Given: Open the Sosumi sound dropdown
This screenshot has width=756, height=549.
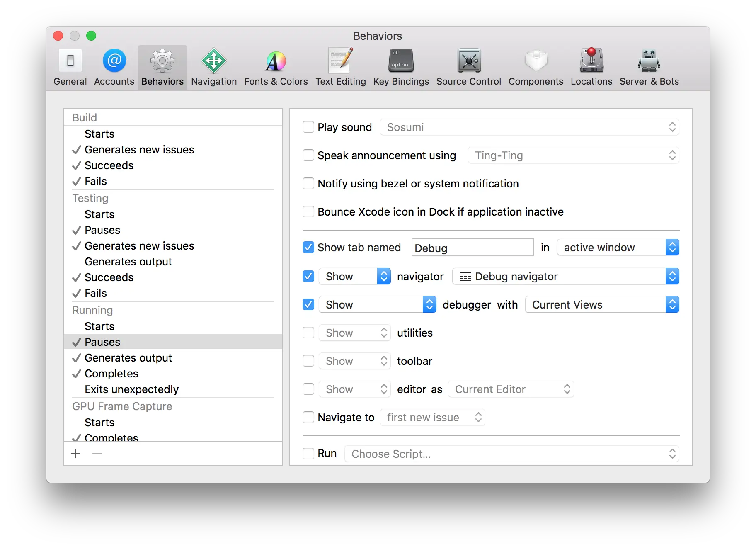Looking at the screenshot, I should (530, 127).
